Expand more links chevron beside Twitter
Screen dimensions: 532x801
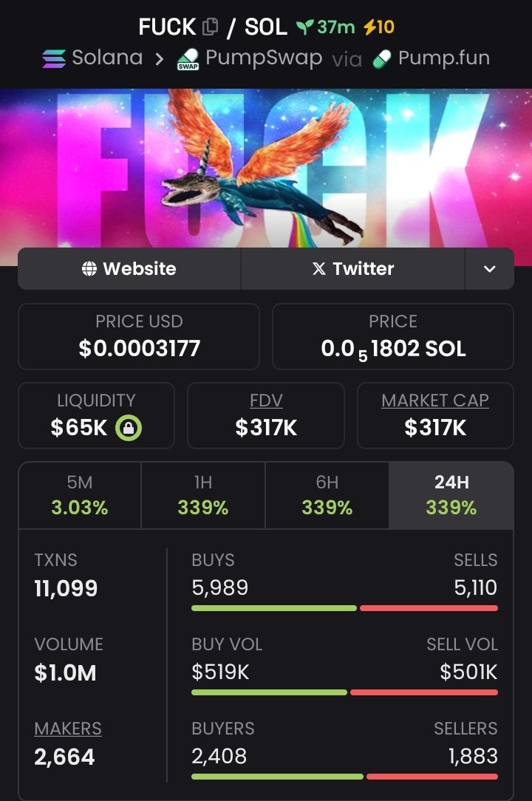pos(489,269)
